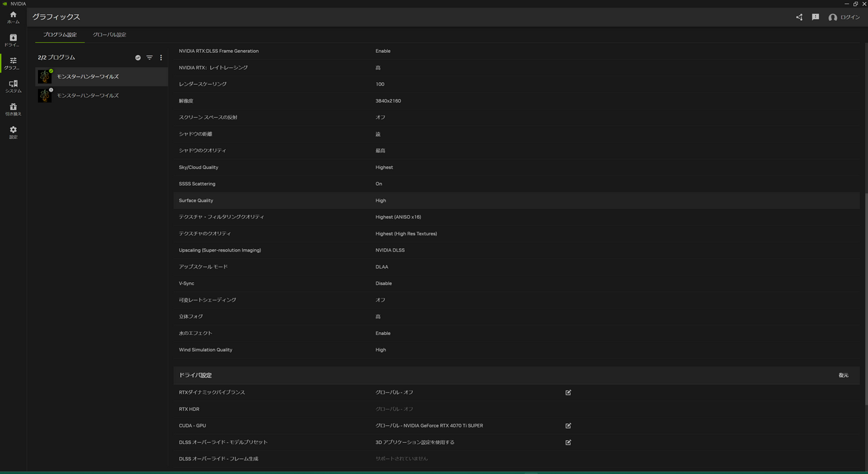The width and height of the screenshot is (868, 474).
Task: Select the プログラム設定 tab
Action: point(60,35)
